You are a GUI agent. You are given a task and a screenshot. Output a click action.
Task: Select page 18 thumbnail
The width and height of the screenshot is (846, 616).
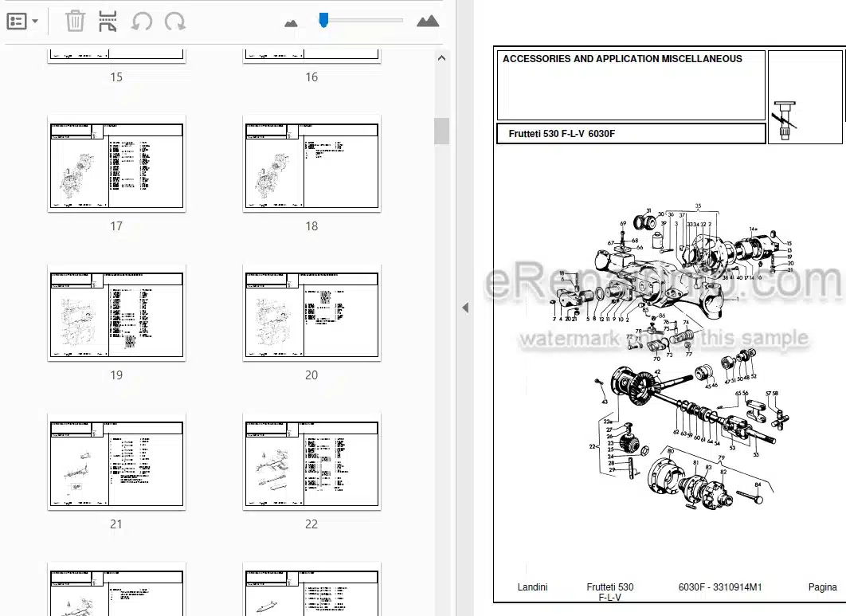[x=311, y=163]
